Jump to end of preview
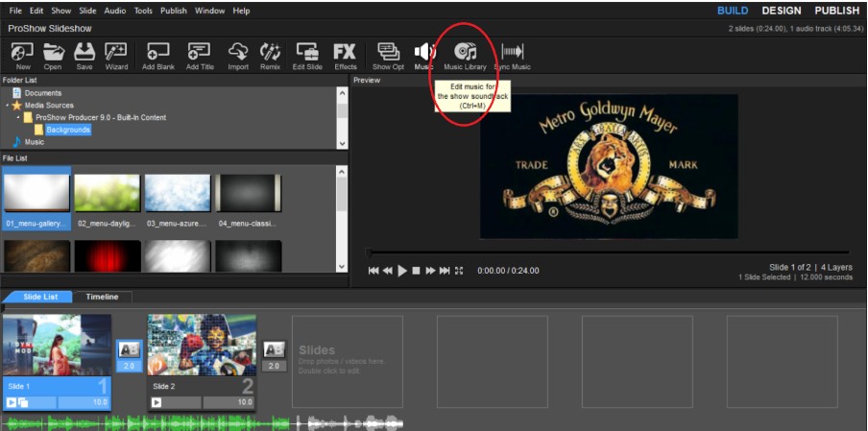 (x=445, y=271)
